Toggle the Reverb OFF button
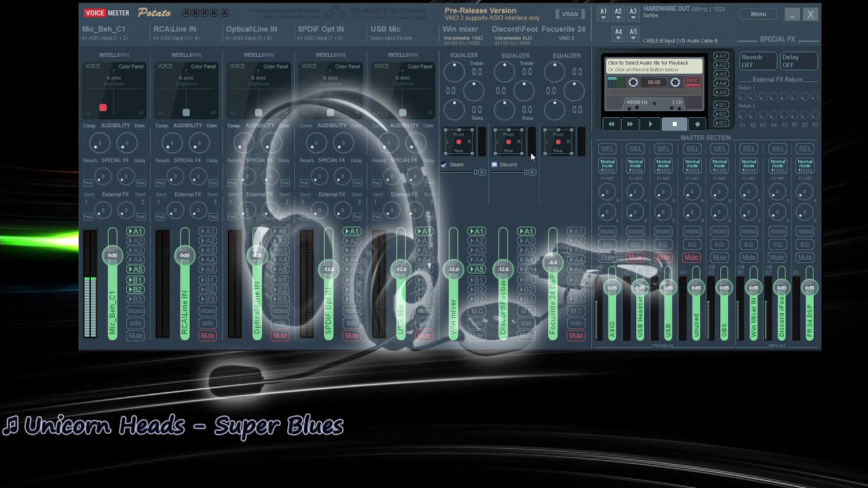Viewport: 868px width, 488px height. click(x=757, y=61)
